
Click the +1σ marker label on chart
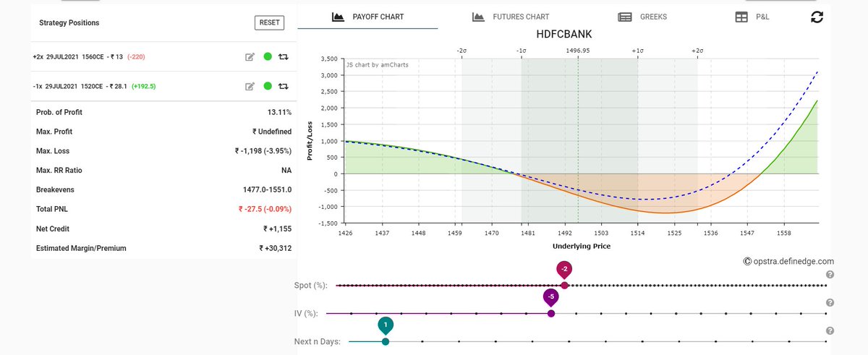(x=638, y=51)
